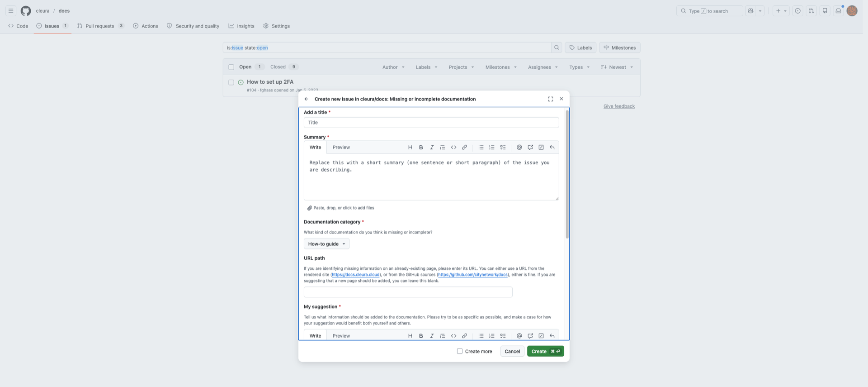The width and height of the screenshot is (868, 387).
Task: Follow the Give feedback link
Action: coord(619,106)
